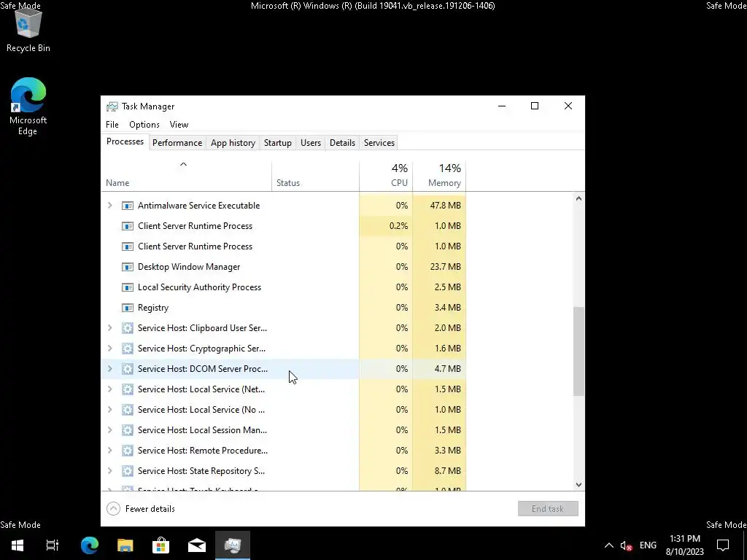Image resolution: width=747 pixels, height=560 pixels.
Task: Open the clock showing 1:31 PM
Action: click(x=684, y=545)
